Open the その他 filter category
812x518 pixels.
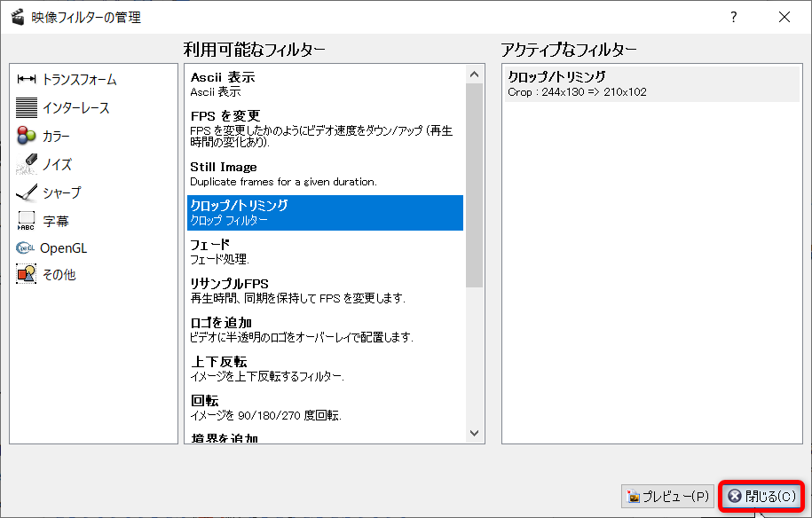(x=27, y=275)
